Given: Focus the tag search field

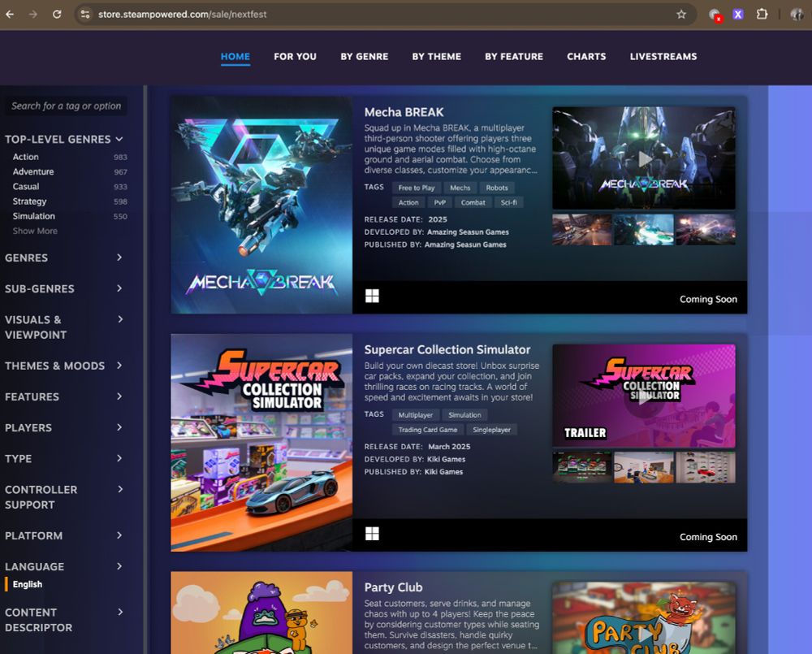Looking at the screenshot, I should click(66, 106).
